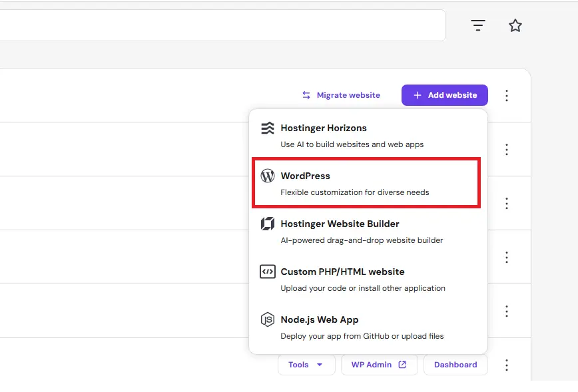
Task: Open the Tools dropdown
Action: tap(306, 364)
